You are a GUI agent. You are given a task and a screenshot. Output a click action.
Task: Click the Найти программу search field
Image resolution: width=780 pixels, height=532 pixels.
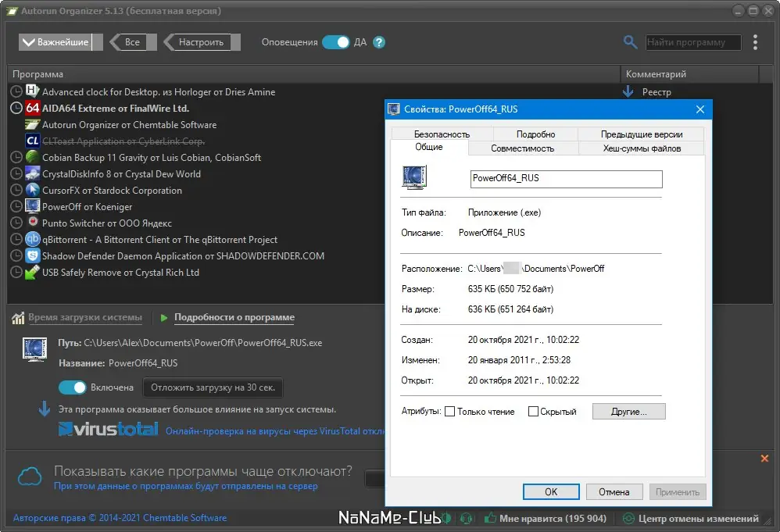click(693, 42)
